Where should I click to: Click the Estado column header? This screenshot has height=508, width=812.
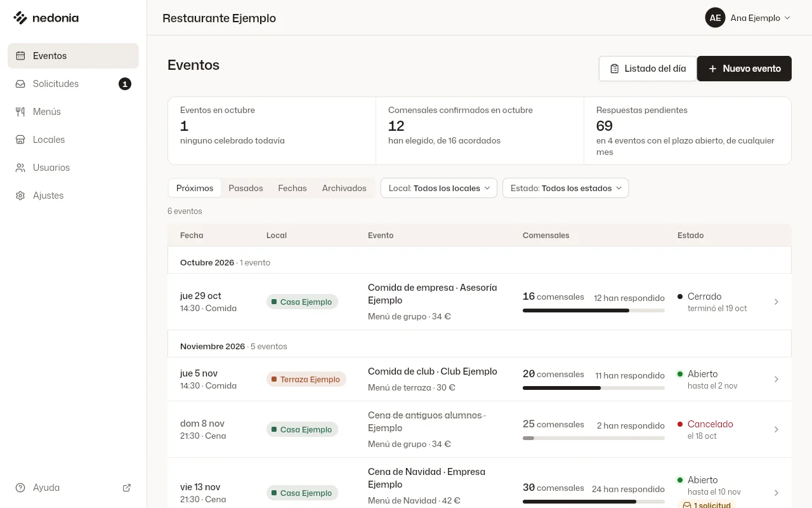(690, 235)
